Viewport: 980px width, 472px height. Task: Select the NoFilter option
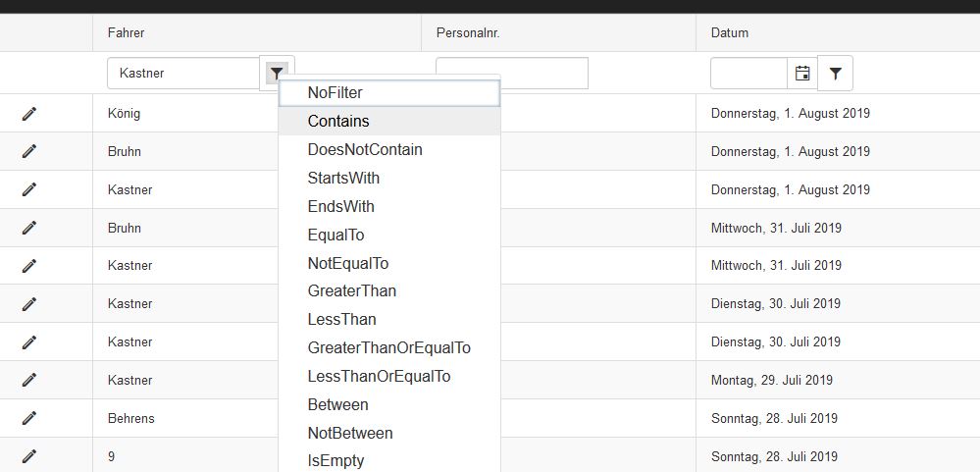coord(335,93)
